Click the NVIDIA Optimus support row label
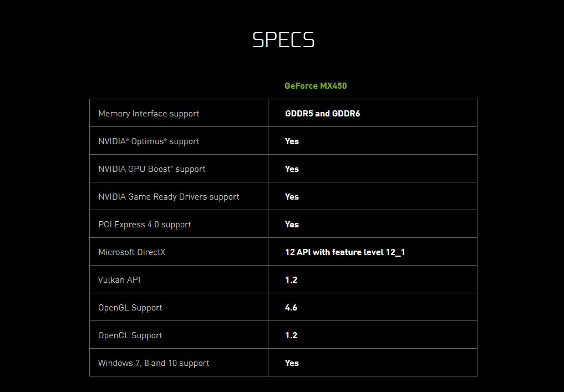This screenshot has width=564, height=392. coord(149,141)
